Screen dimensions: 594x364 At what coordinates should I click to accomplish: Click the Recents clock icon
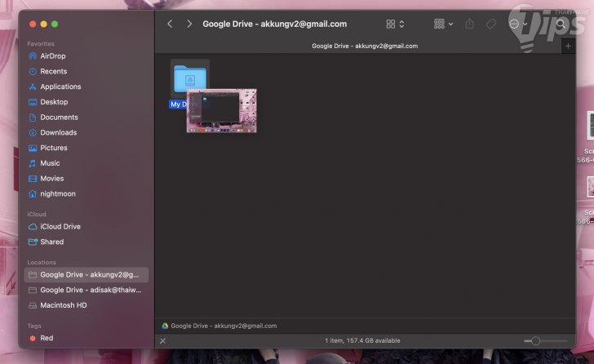[x=33, y=71]
